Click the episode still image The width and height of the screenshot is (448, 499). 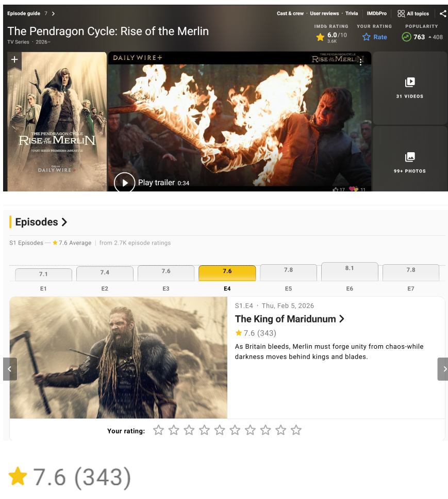point(118,358)
